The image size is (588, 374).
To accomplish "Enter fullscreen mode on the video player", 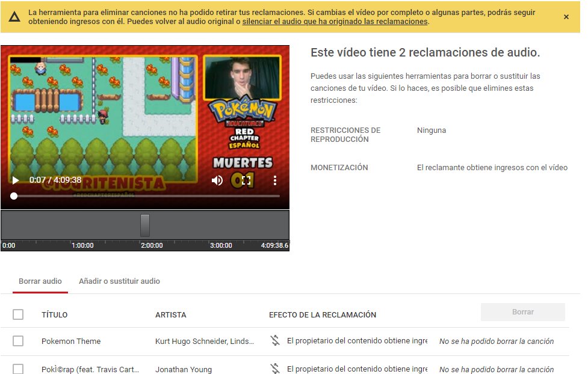I will (x=246, y=180).
